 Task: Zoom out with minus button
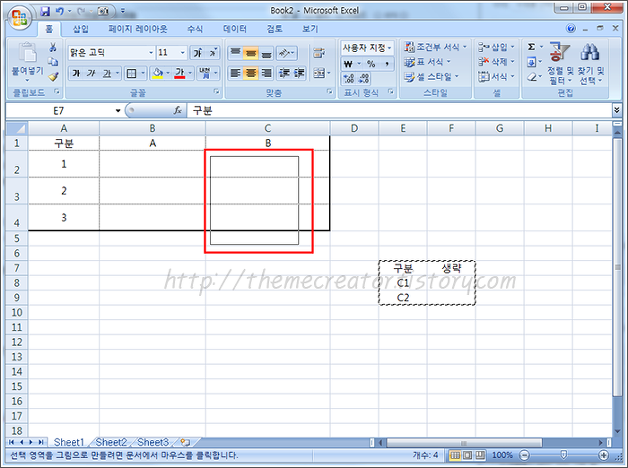point(524,455)
